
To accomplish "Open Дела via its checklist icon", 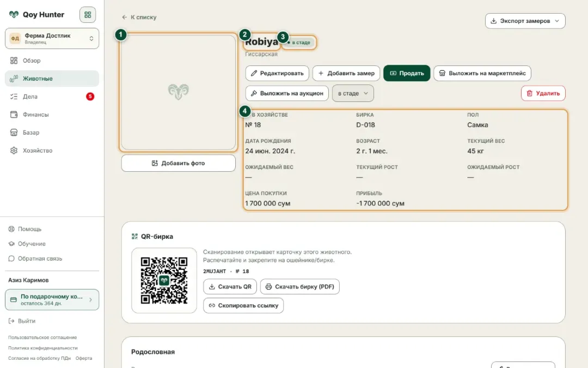I will coord(14,96).
